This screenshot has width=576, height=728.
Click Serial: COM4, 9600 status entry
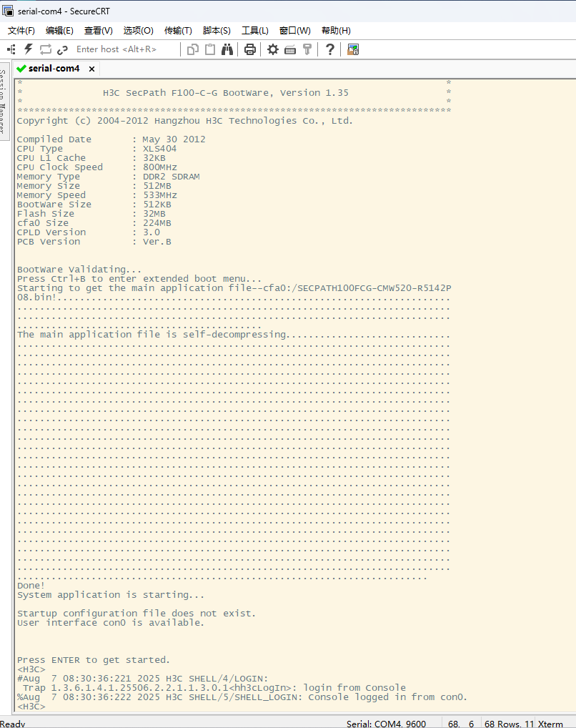[386, 724]
